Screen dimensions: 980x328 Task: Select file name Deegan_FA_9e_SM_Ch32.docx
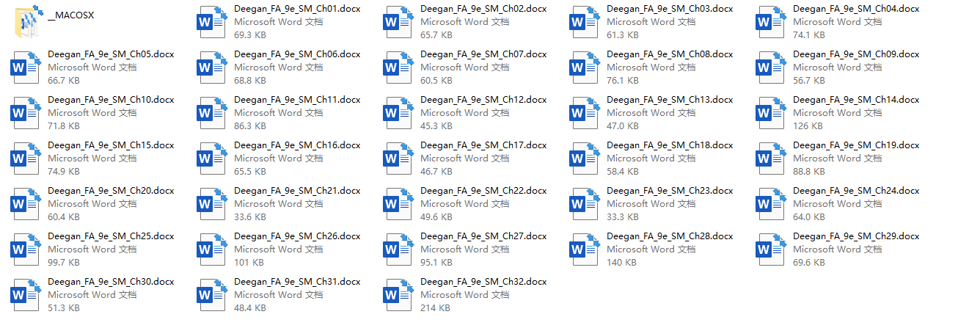tap(483, 282)
